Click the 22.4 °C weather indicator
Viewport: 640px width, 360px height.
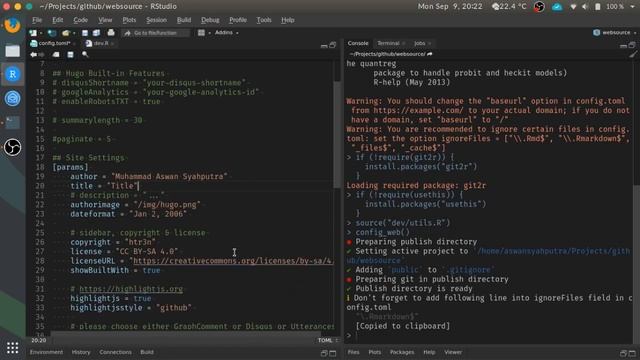point(509,7)
